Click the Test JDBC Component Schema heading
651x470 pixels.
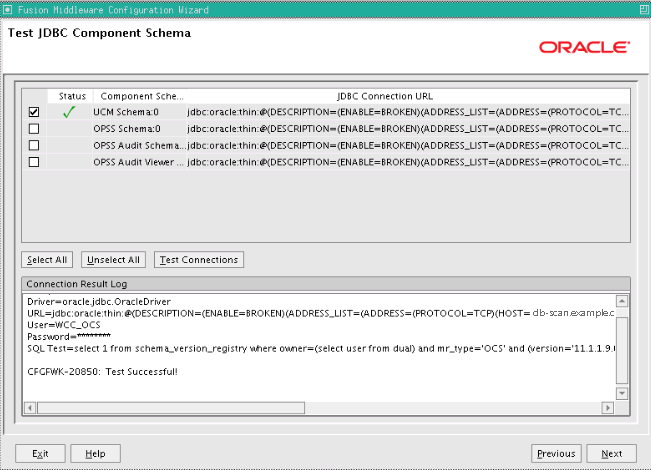tap(100, 33)
